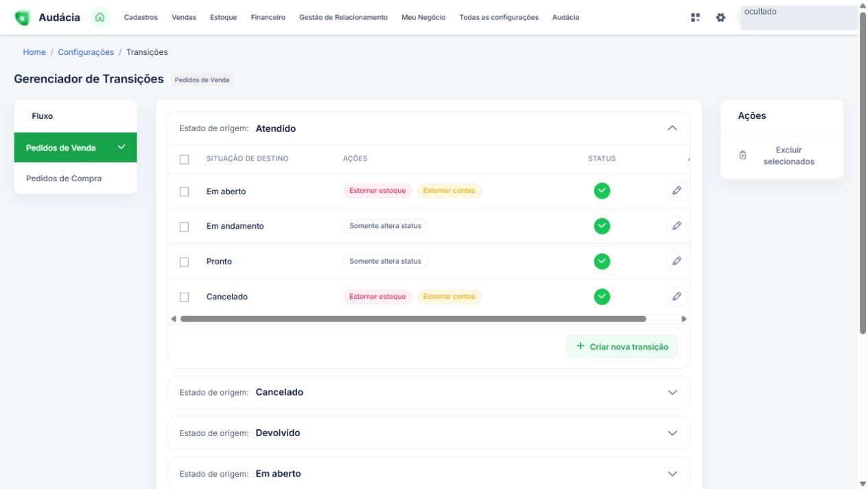Check the Em andamento row checkbox
Viewport: 868px width, 489px height.
[x=184, y=227]
